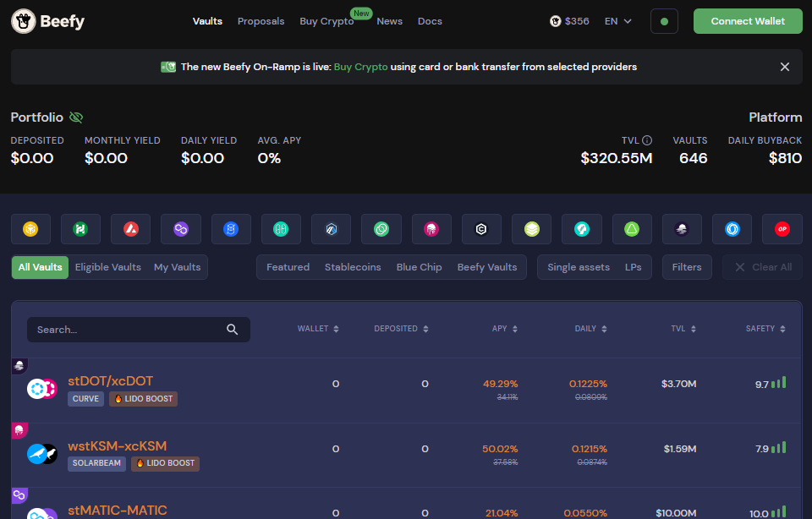This screenshot has height=519, width=812.
Task: Click inside the vault search field
Action: 127,329
